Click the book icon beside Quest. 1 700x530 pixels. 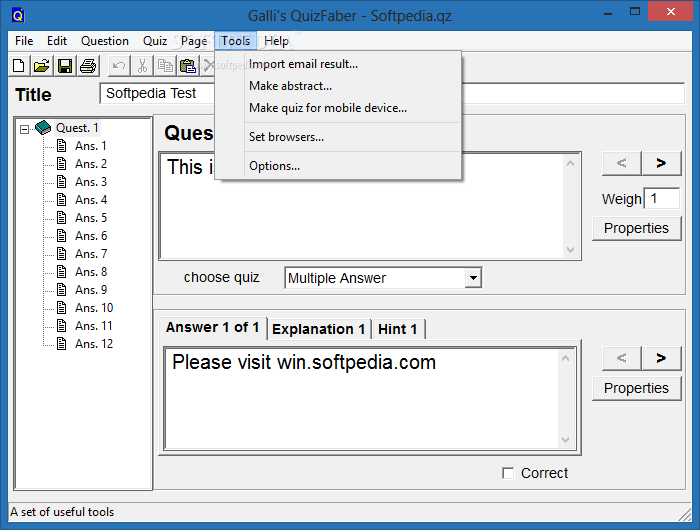point(43,128)
